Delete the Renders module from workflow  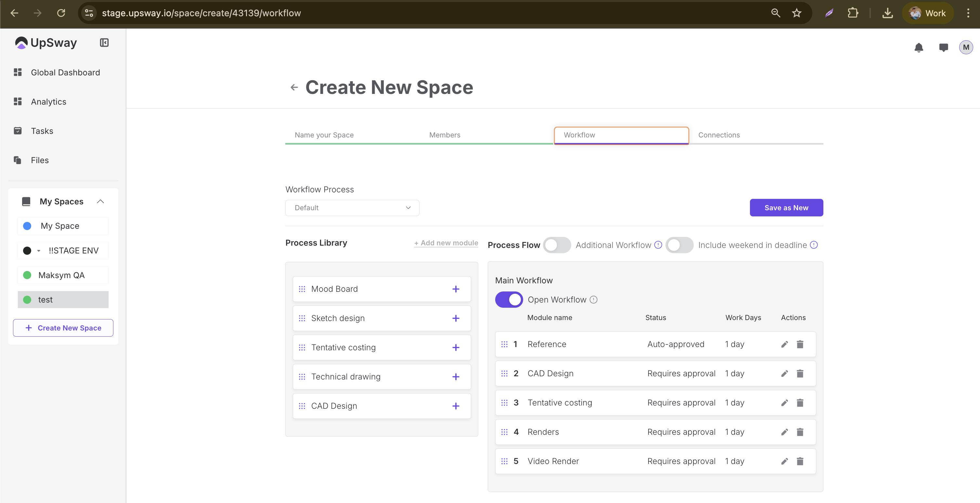pos(800,432)
